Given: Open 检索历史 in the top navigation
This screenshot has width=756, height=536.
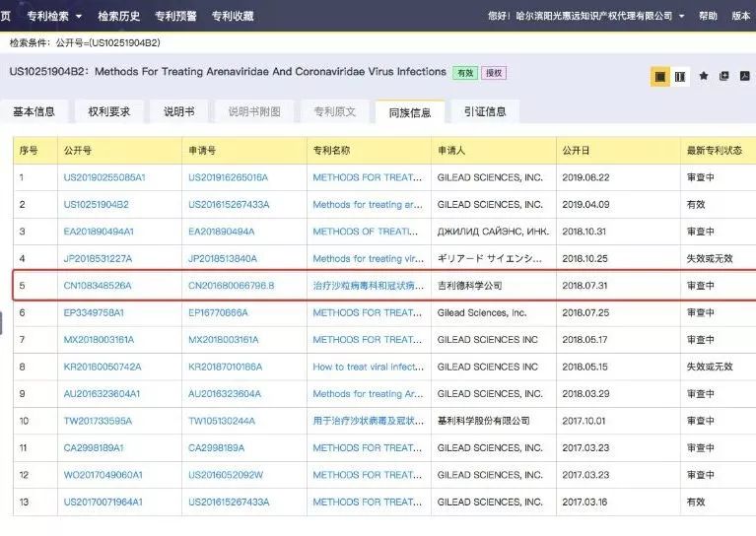Looking at the screenshot, I should tap(118, 16).
